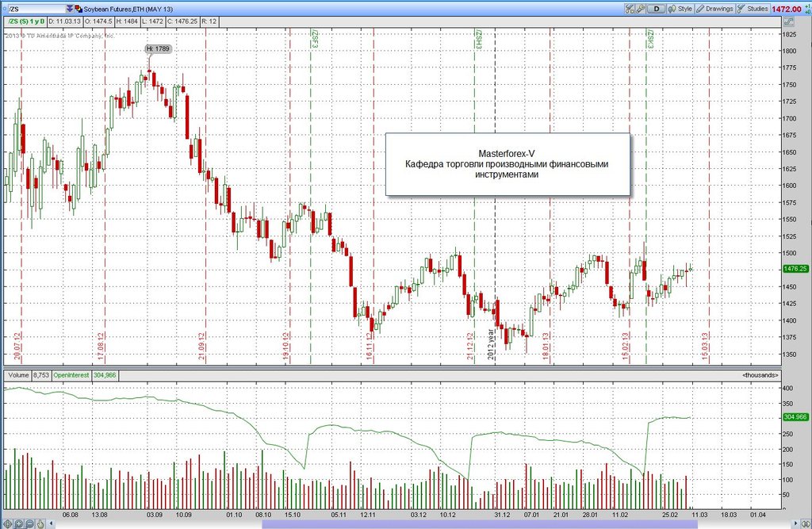
Task: Open the Drawings menu
Action: click(714, 9)
